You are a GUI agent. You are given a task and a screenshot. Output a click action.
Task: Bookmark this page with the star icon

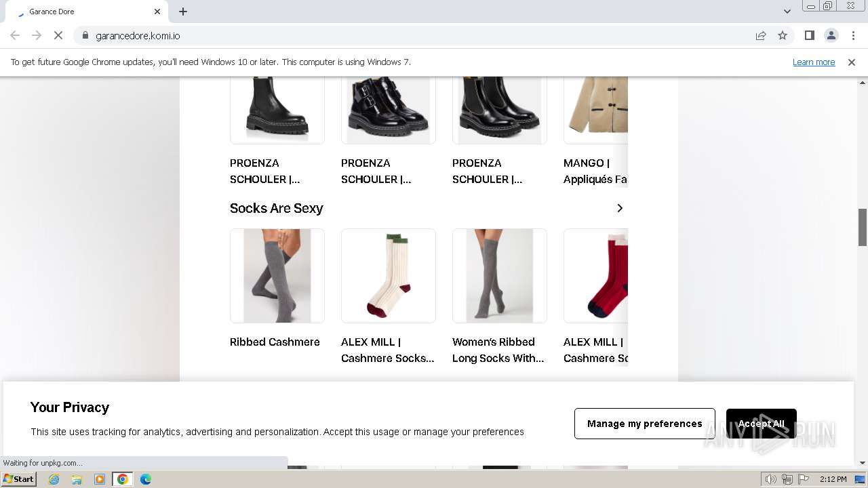(783, 35)
